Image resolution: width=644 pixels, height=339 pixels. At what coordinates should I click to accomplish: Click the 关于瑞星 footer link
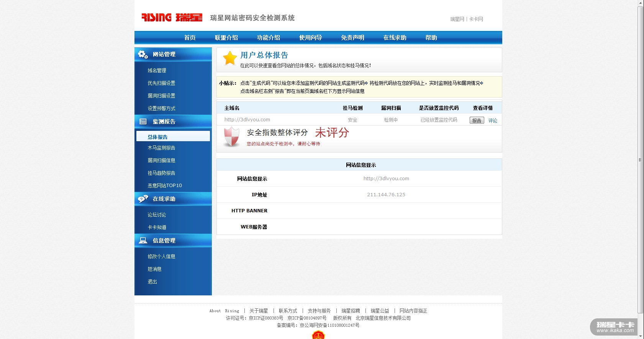coord(259,311)
